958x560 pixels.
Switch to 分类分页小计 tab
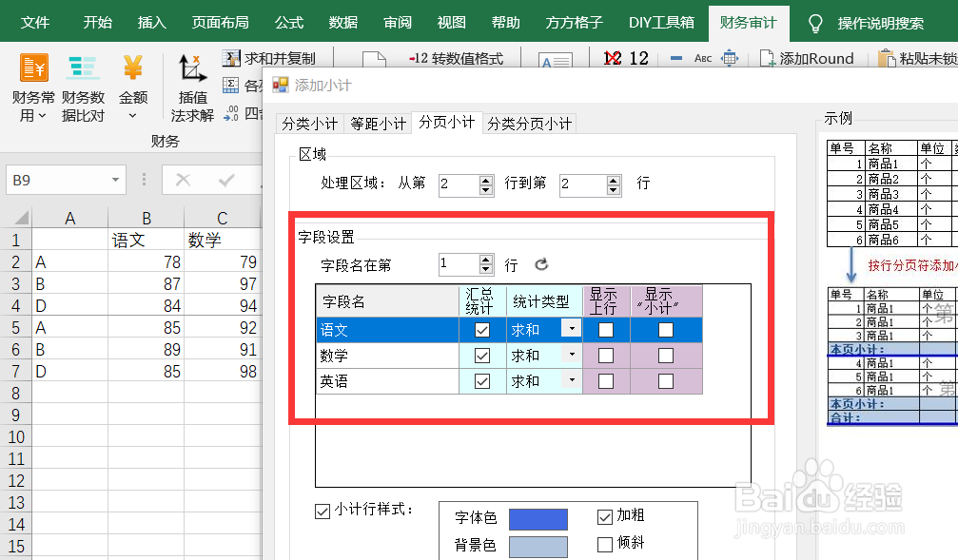529,124
